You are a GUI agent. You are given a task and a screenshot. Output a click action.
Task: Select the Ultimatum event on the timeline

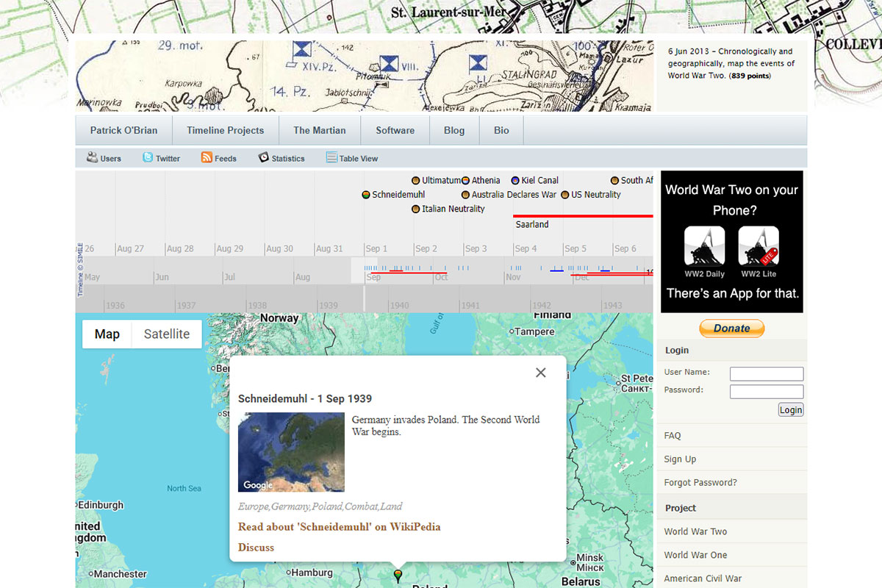point(437,180)
